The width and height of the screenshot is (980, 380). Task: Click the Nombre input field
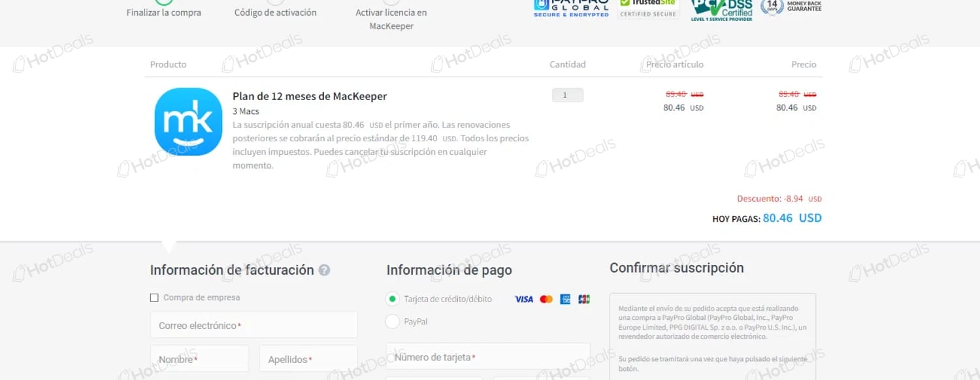click(199, 359)
